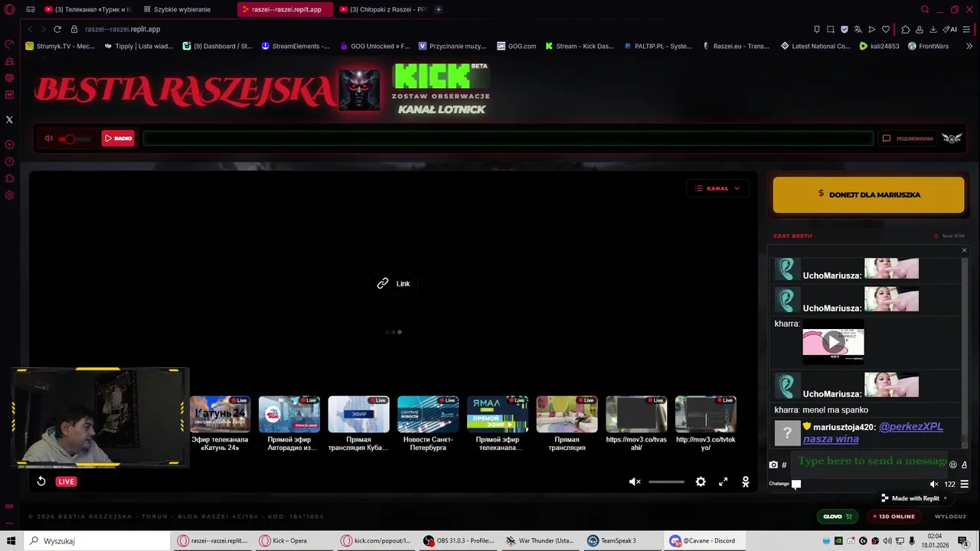Open the POZDROWIENIA greetings link
The image size is (980, 551).
click(x=909, y=139)
